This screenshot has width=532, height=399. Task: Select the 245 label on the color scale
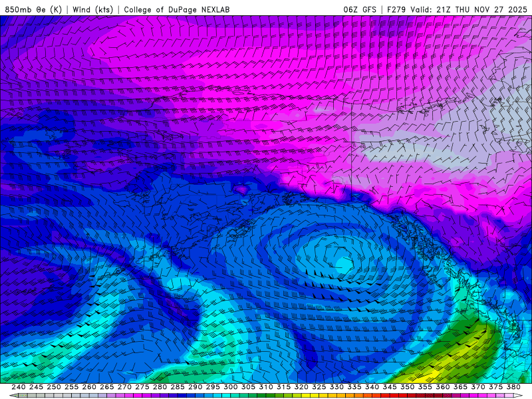point(36,387)
